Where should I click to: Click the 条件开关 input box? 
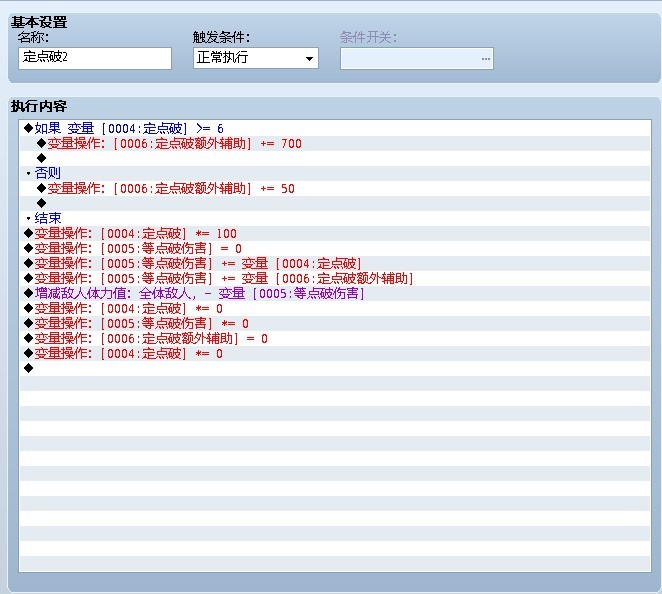417,59
